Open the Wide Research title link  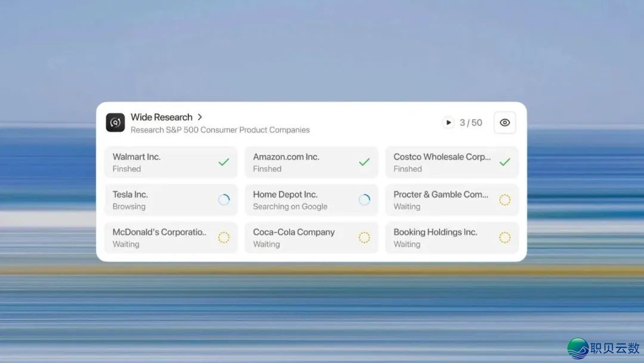point(162,117)
